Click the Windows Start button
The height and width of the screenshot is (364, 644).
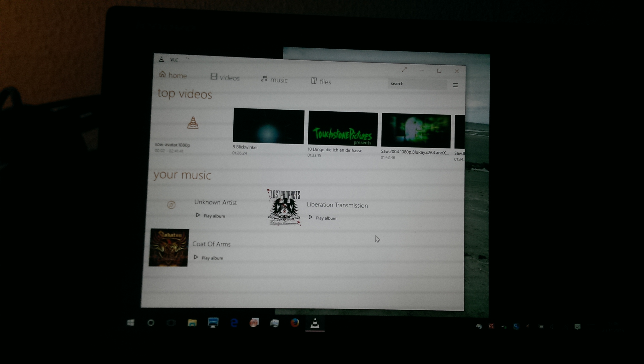[131, 323]
